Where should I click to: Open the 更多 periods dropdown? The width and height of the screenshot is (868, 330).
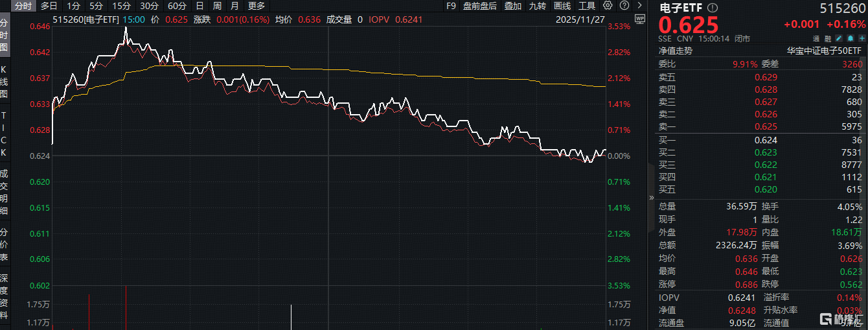[x=257, y=6]
